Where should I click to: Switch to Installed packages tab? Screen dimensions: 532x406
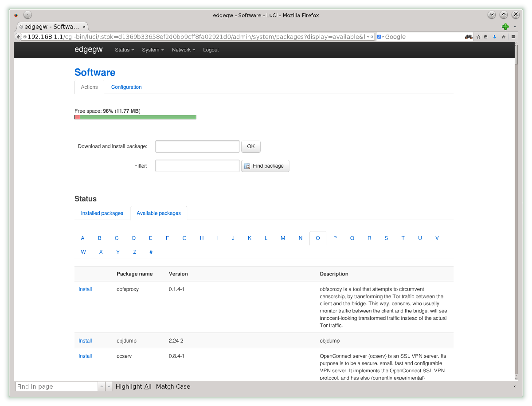click(102, 213)
